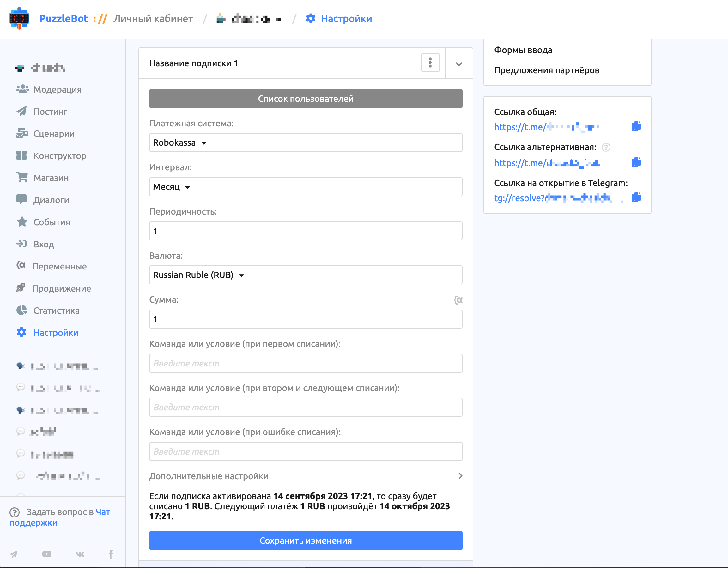Click the "Магазин" cart icon
The image size is (728, 568).
(x=22, y=177)
